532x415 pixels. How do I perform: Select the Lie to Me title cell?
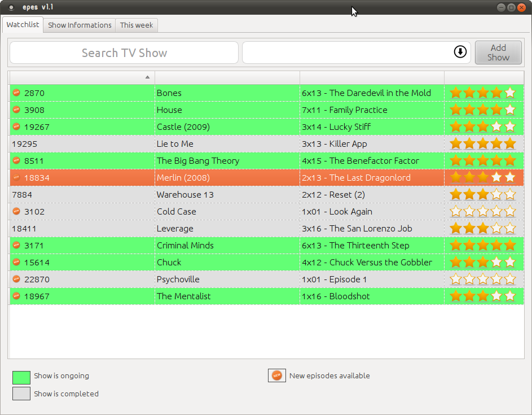click(227, 143)
